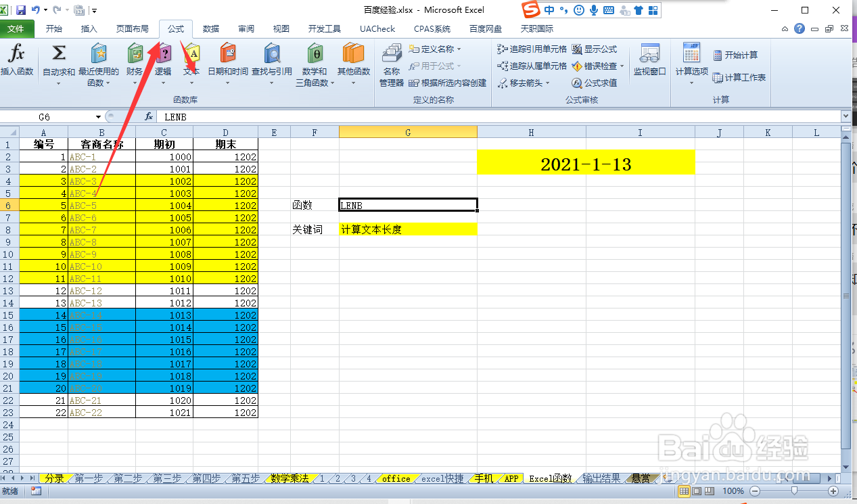
Task: Click 计算工作表
Action: tap(739, 78)
